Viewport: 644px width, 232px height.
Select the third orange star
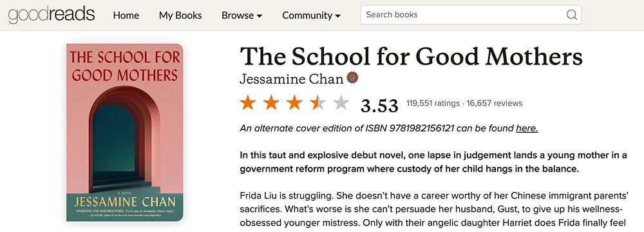click(294, 102)
